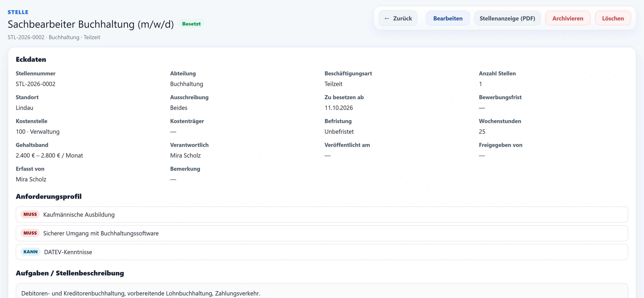Download the Stellenanzeige (PDF)

507,18
